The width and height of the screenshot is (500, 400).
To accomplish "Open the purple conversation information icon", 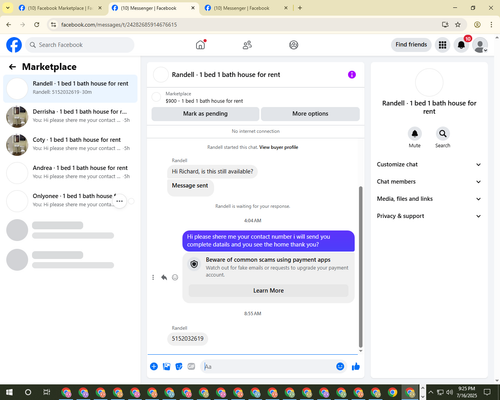I will (x=352, y=75).
